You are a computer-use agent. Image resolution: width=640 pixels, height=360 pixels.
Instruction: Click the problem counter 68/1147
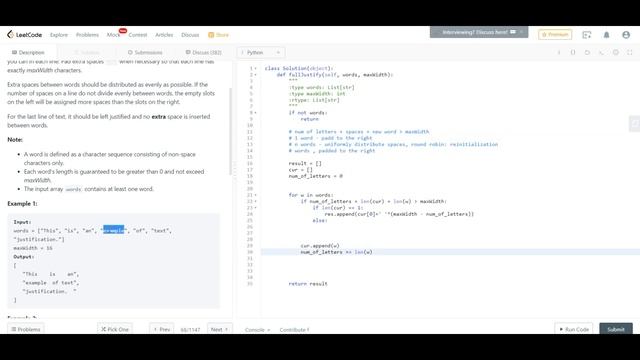(x=190, y=330)
